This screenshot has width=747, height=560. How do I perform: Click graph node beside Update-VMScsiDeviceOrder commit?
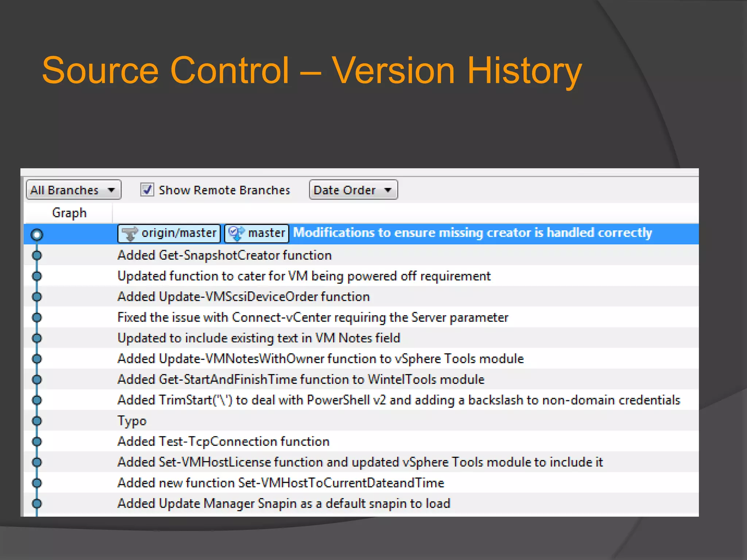(37, 297)
